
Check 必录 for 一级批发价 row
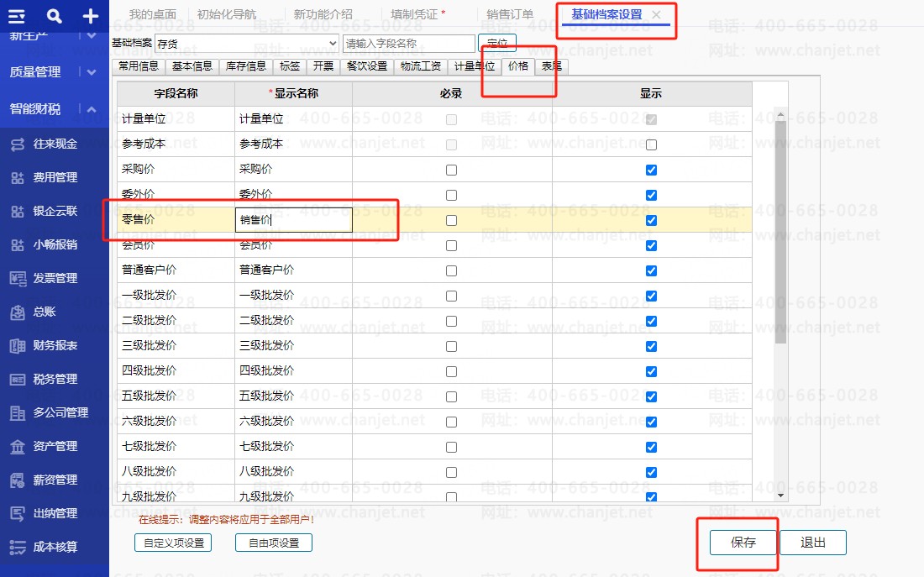click(x=451, y=296)
